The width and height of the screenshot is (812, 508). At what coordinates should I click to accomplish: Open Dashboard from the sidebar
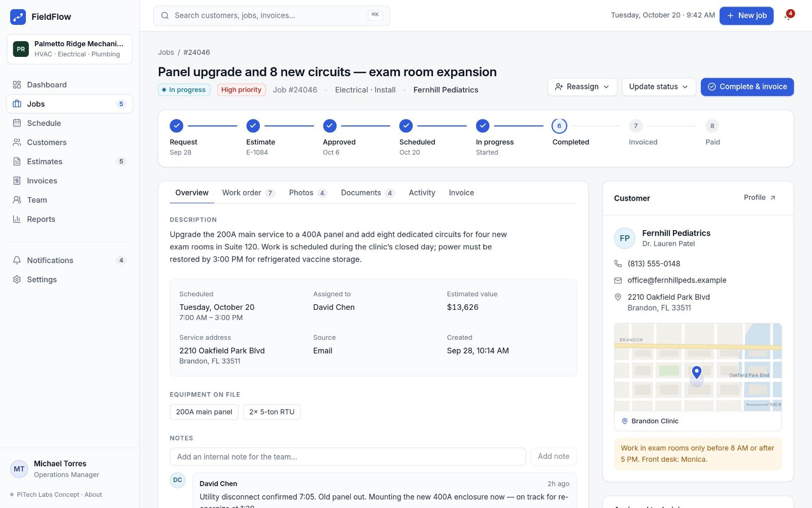coord(70,85)
